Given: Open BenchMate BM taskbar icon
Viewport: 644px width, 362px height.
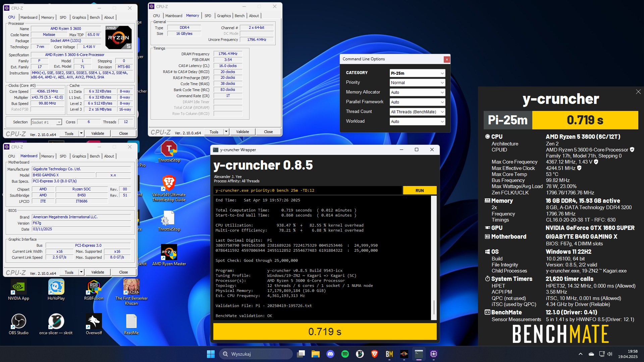Looking at the screenshot, I should (389, 354).
